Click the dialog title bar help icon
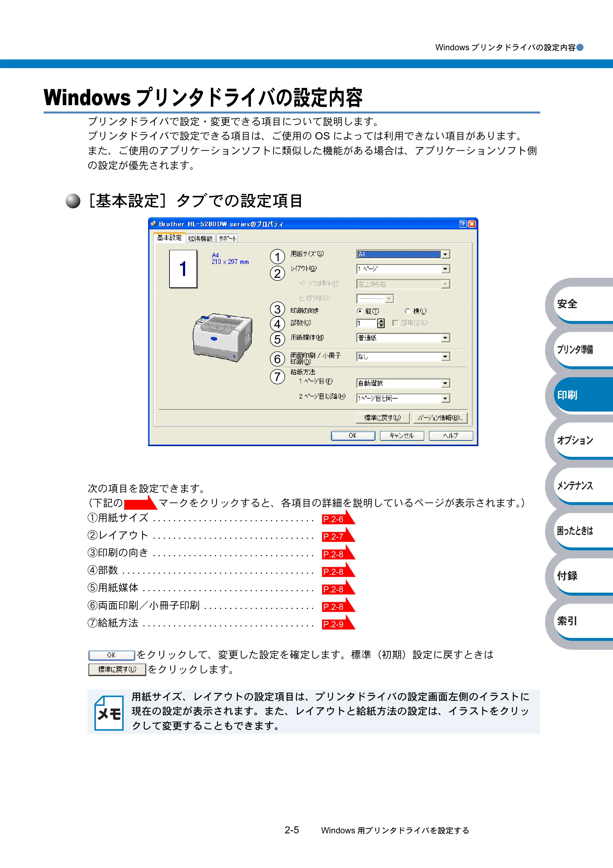The width and height of the screenshot is (613, 868). [463, 224]
